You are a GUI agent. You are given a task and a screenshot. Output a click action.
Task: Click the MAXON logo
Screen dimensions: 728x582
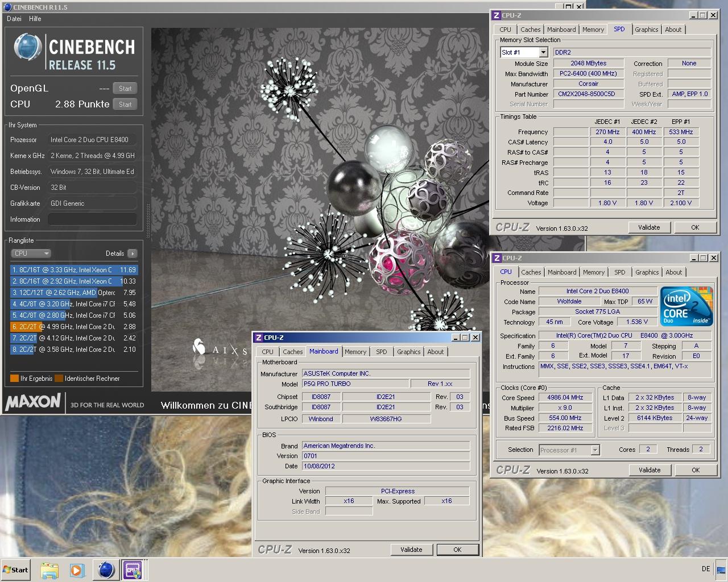click(33, 402)
